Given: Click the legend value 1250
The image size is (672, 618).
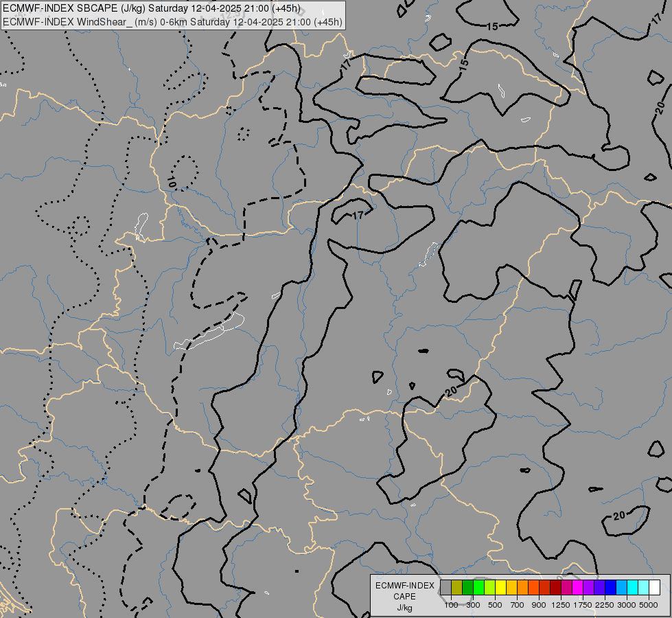Looking at the screenshot, I should 561,605.
